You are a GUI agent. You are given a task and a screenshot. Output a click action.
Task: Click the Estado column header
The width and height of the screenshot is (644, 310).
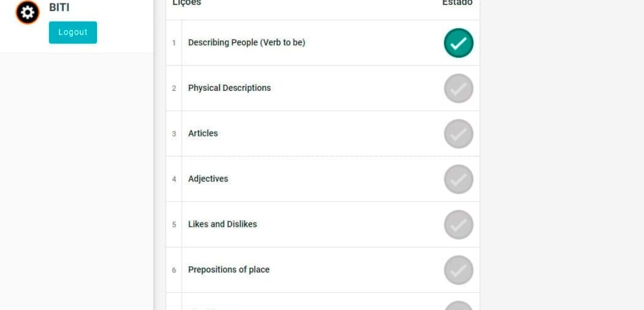coord(457,2)
